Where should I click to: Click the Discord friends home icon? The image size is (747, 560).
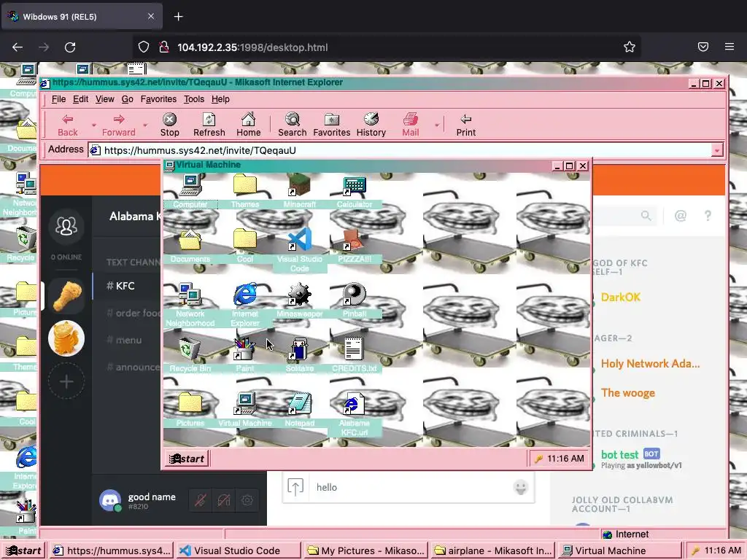coord(66,226)
